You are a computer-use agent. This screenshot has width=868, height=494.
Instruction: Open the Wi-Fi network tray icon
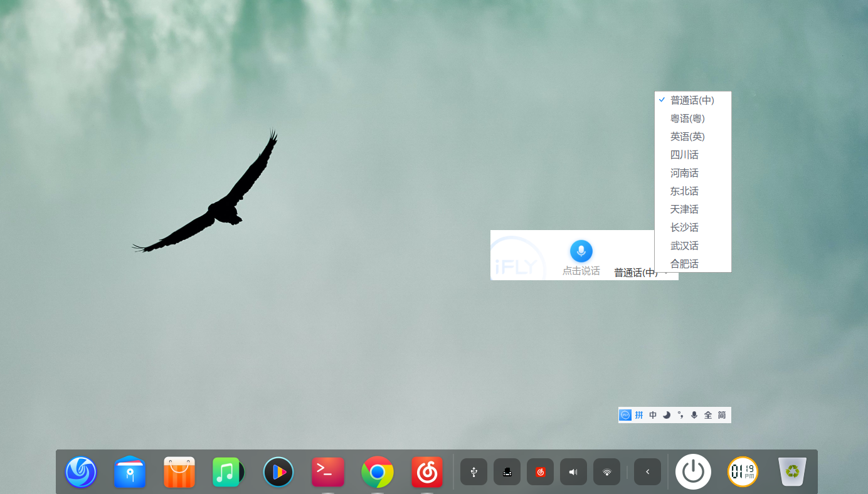click(606, 472)
